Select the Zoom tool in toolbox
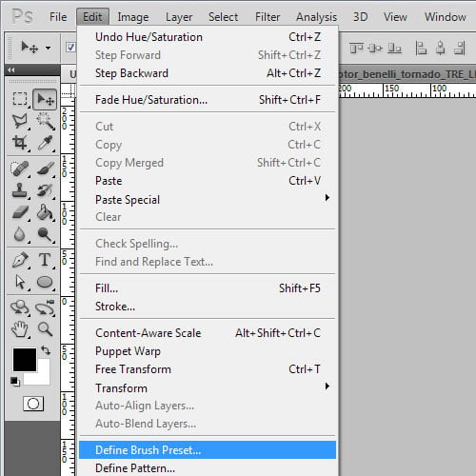Image resolution: width=476 pixels, height=476 pixels. pyautogui.click(x=45, y=329)
